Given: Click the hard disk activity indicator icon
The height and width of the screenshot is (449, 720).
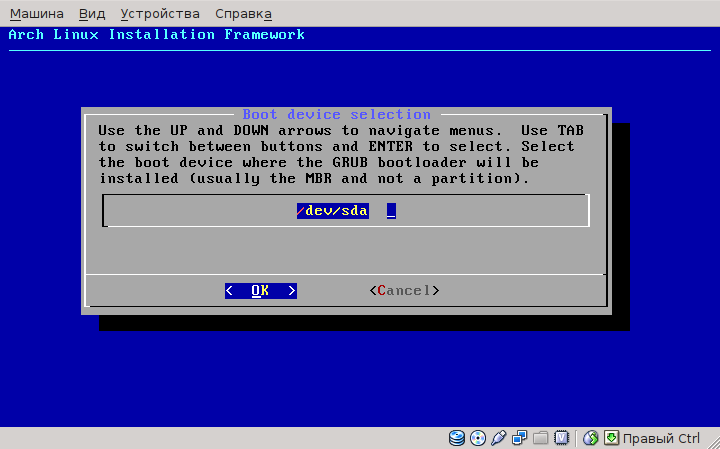Looking at the screenshot, I should point(457,438).
